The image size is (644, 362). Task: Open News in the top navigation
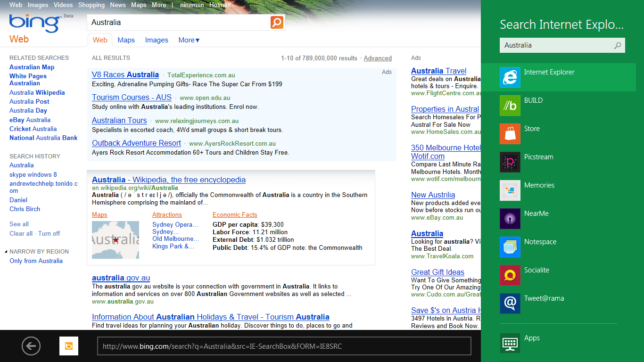pyautogui.click(x=118, y=5)
